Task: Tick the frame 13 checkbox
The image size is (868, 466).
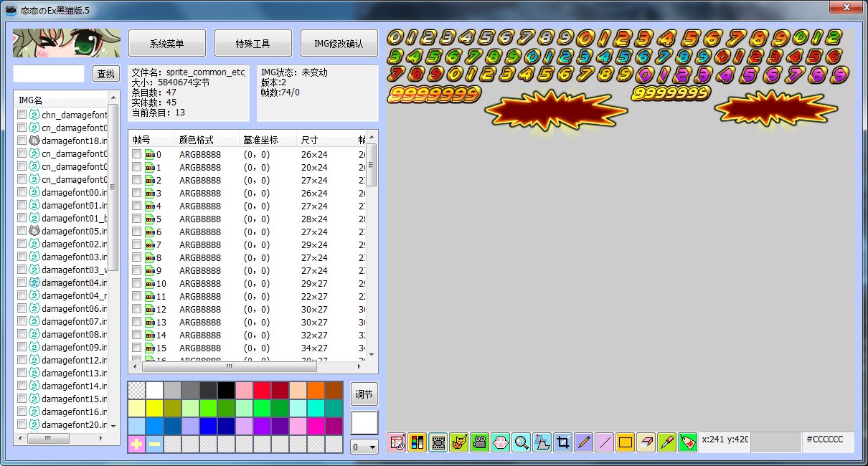Action: tap(137, 322)
